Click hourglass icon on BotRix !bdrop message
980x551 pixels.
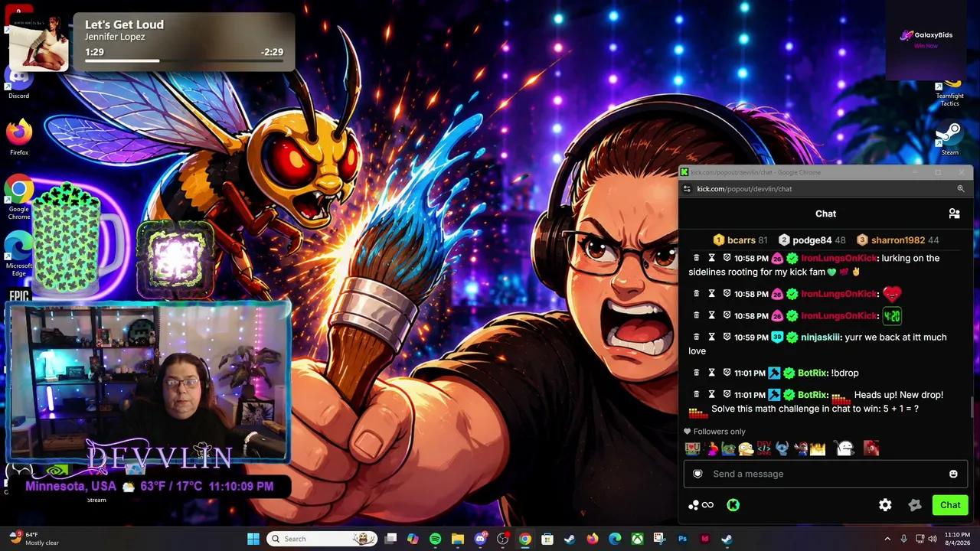pyautogui.click(x=711, y=373)
